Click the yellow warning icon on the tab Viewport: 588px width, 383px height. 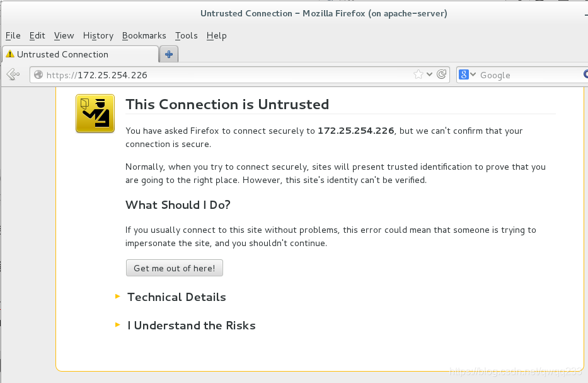click(x=10, y=54)
